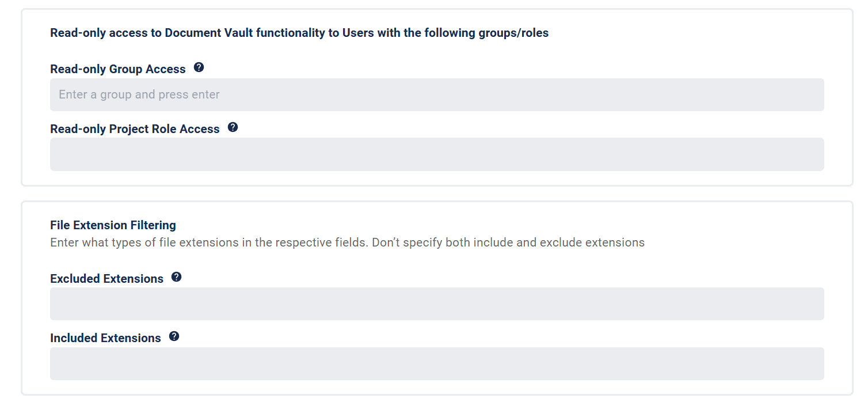
Task: Click the Read-only Project Role Access label
Action: (135, 129)
